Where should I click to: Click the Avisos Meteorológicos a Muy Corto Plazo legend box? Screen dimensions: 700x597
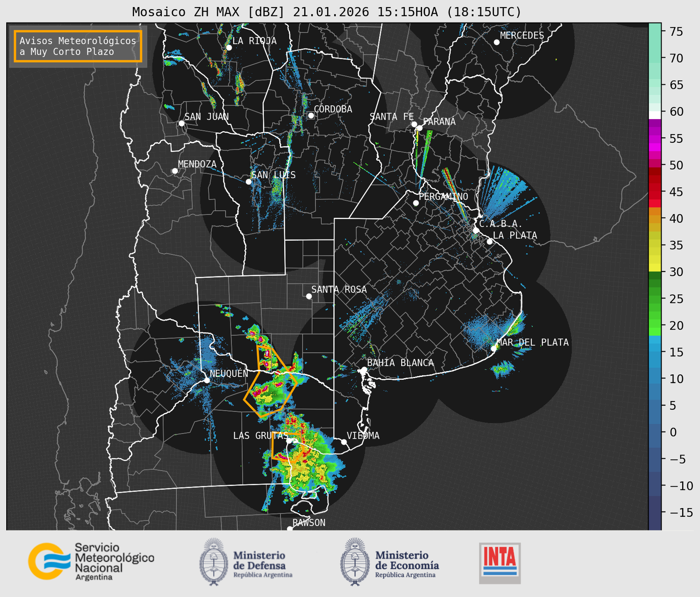(x=78, y=46)
